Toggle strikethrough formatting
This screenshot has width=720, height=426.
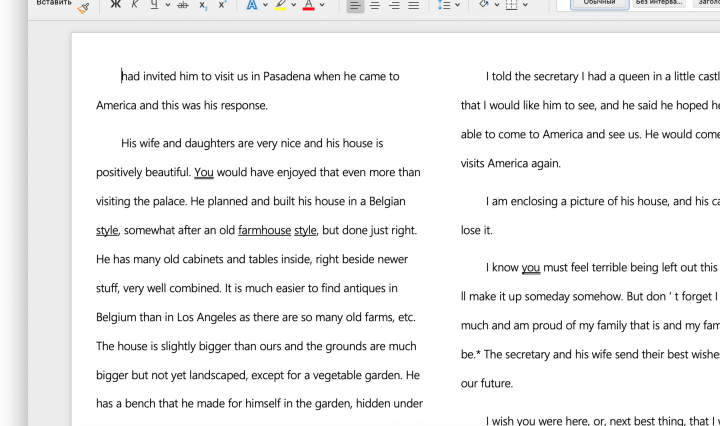(x=183, y=5)
